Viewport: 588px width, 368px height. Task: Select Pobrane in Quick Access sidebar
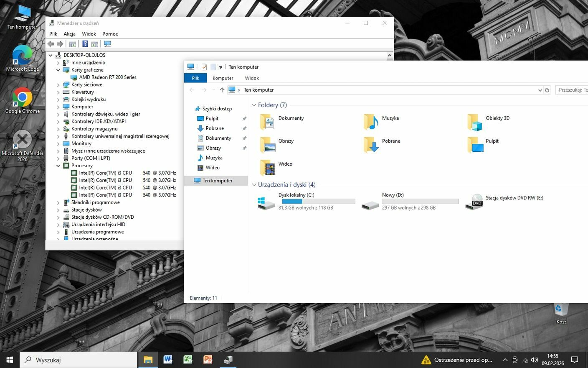pos(214,128)
